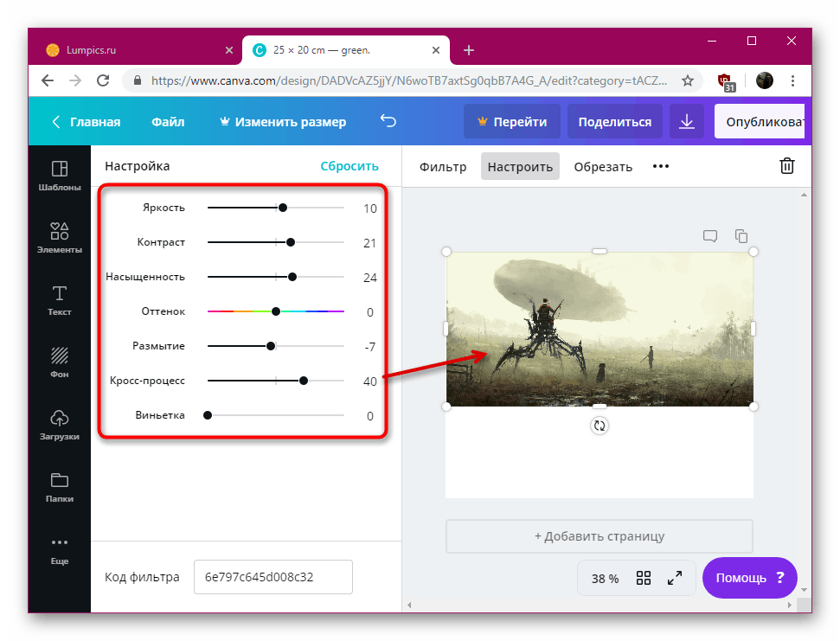Click Сбросить to reset adjustments
The image size is (840, 641).
(349, 166)
